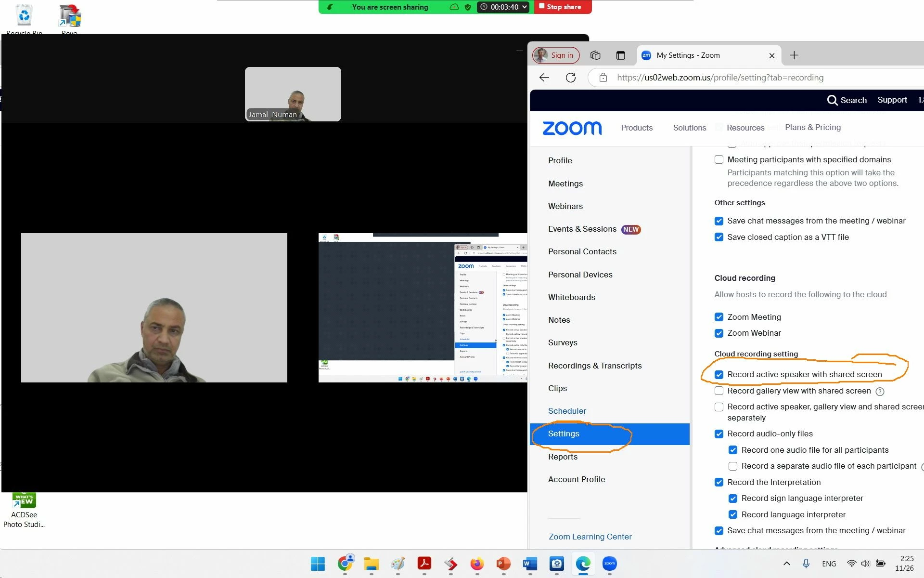This screenshot has width=924, height=578.
Task: Show hidden system tray icons chevron
Action: [x=786, y=564]
